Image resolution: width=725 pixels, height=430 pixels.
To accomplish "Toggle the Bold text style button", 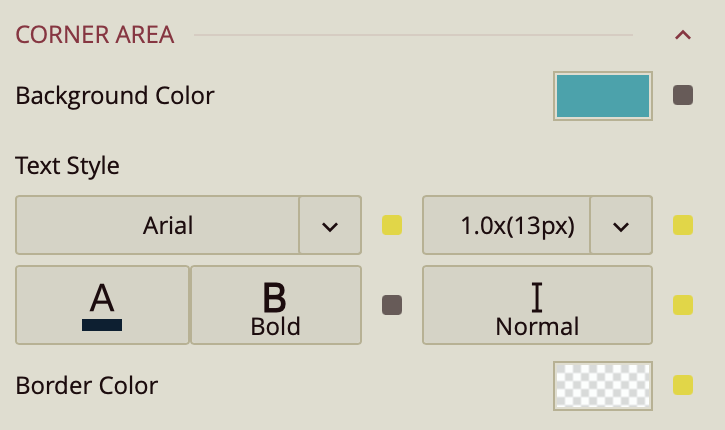I will (275, 305).
